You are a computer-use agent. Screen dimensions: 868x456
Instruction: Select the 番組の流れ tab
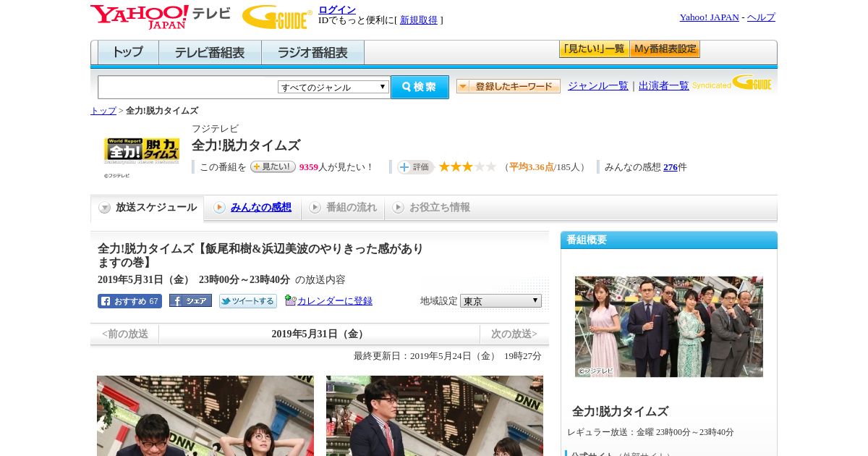click(x=343, y=208)
